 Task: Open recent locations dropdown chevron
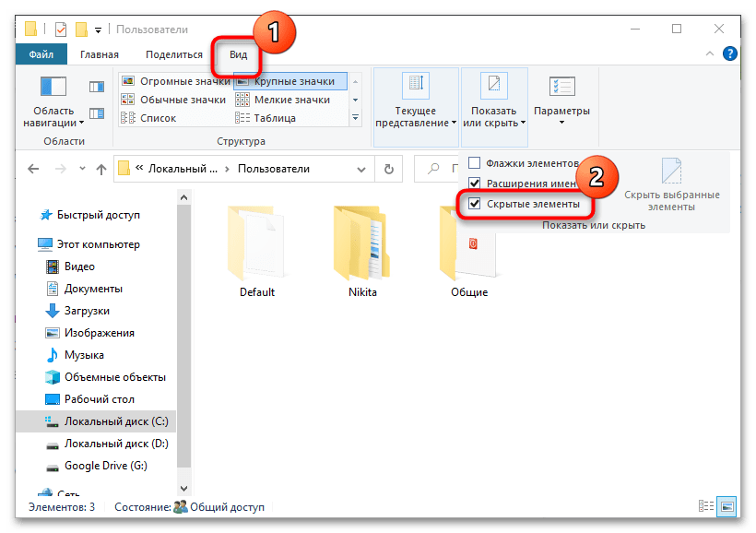coord(82,169)
